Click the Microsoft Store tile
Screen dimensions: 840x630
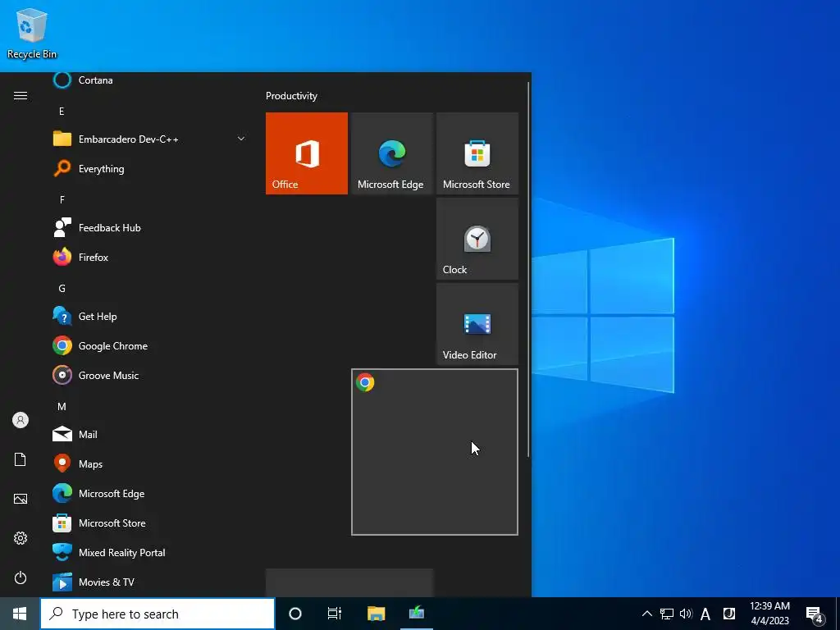pyautogui.click(x=477, y=153)
